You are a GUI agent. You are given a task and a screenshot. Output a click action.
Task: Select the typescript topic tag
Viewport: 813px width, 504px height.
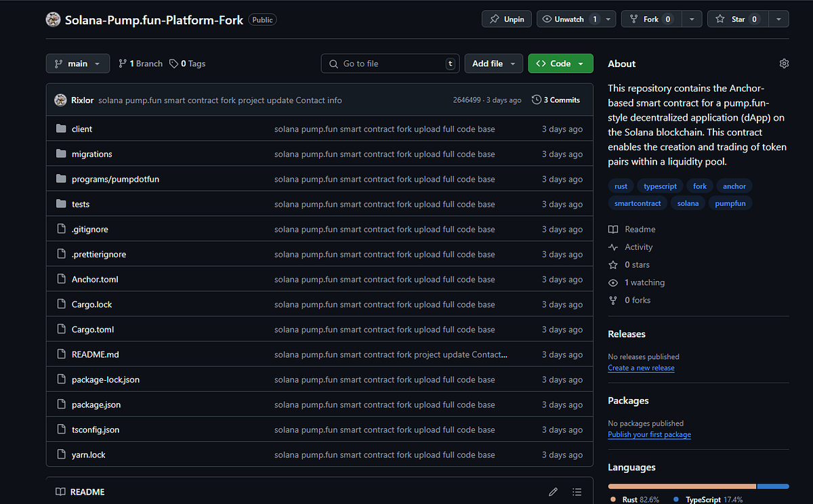(x=661, y=186)
